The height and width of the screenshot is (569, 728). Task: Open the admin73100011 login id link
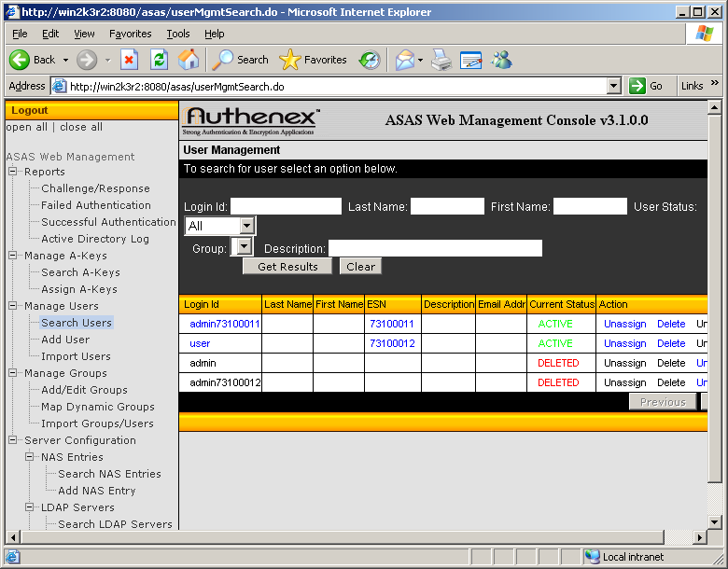(224, 324)
